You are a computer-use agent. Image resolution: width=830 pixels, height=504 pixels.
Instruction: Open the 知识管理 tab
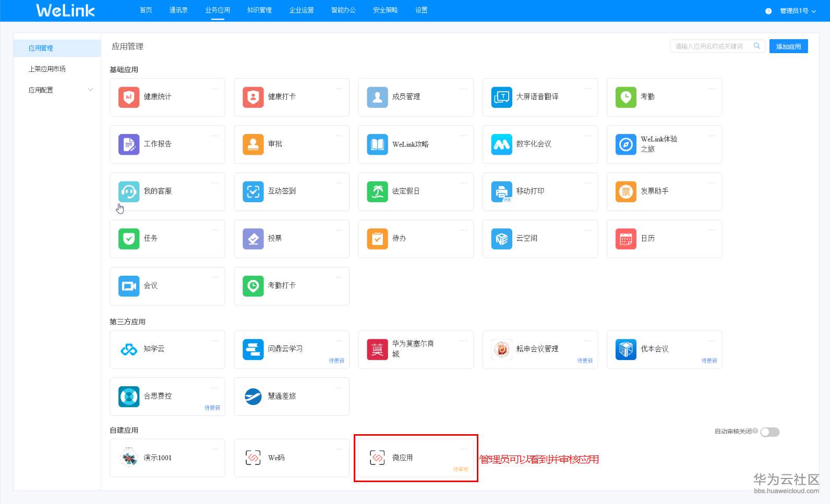click(259, 10)
